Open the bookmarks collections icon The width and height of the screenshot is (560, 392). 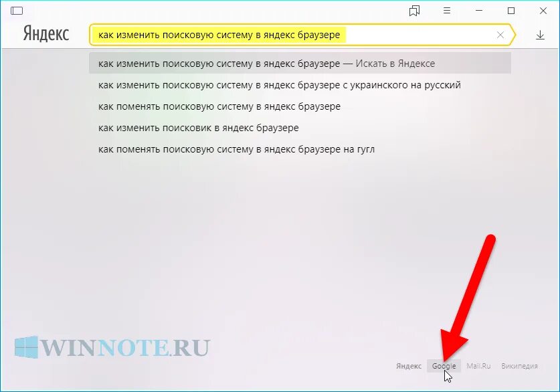pyautogui.click(x=414, y=11)
